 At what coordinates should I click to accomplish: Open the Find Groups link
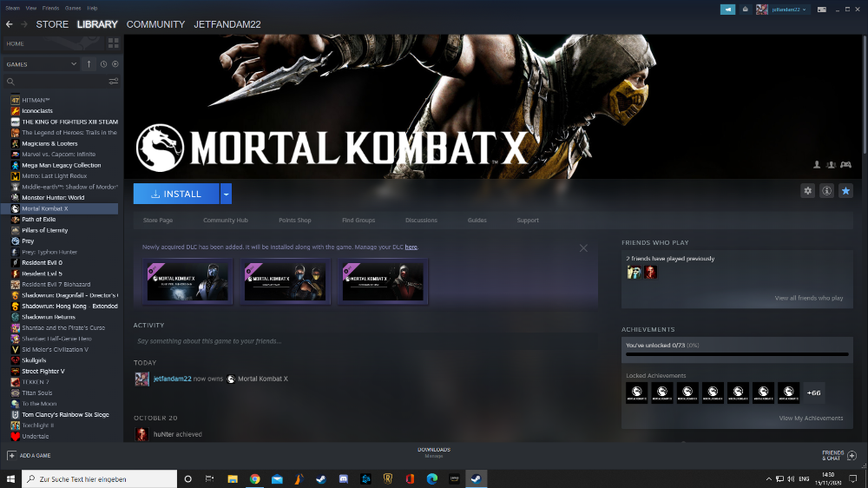[x=358, y=221]
